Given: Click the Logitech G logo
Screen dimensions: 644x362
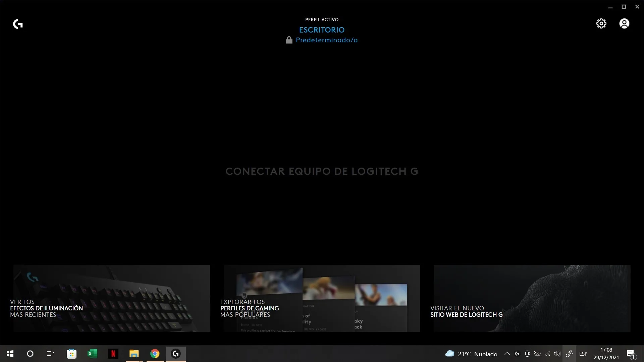Looking at the screenshot, I should coord(18,24).
